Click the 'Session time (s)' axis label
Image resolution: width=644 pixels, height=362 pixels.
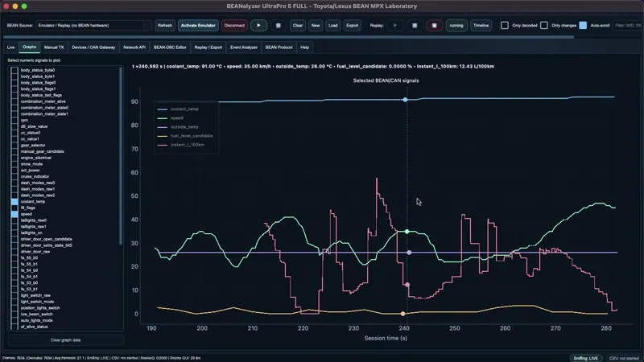coord(386,338)
